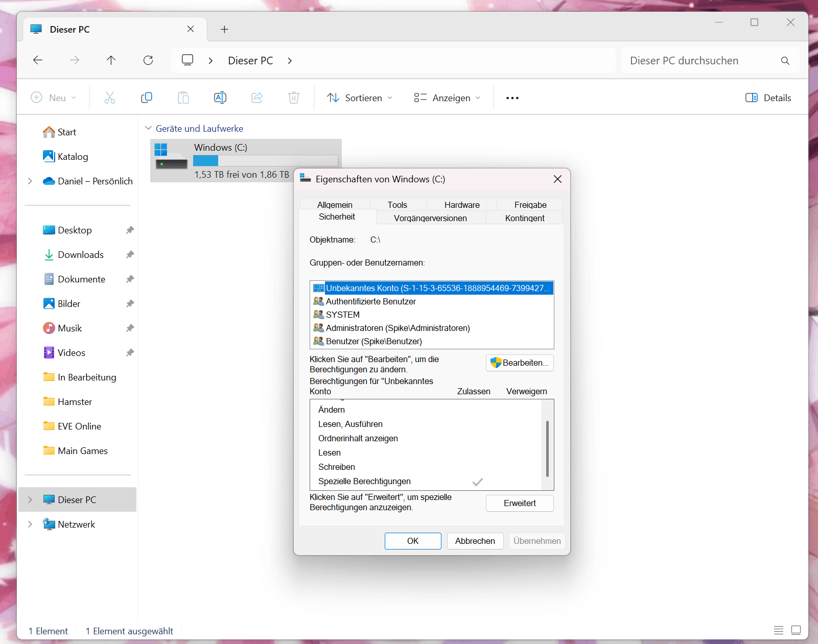
Task: Open the Musik folder
Action: coord(63,328)
